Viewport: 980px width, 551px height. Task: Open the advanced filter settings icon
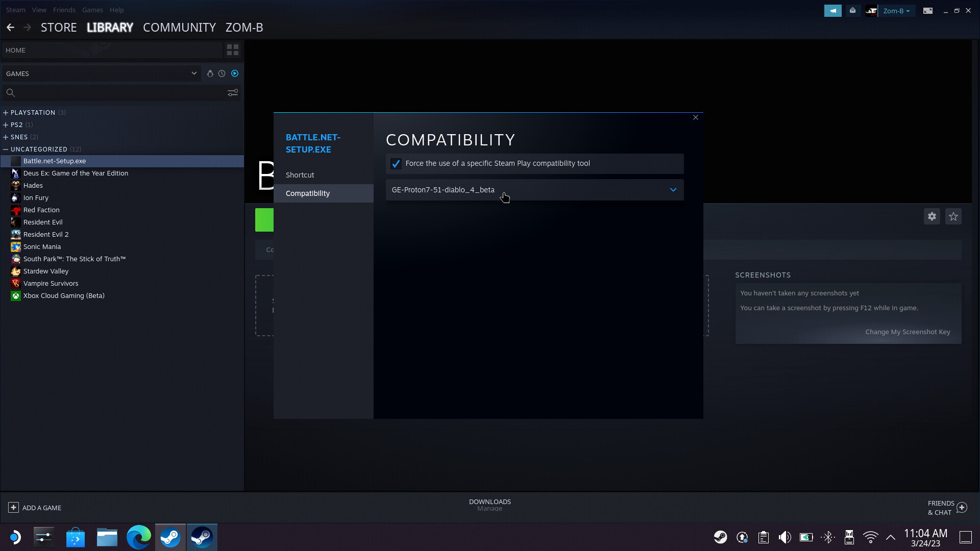pos(233,92)
